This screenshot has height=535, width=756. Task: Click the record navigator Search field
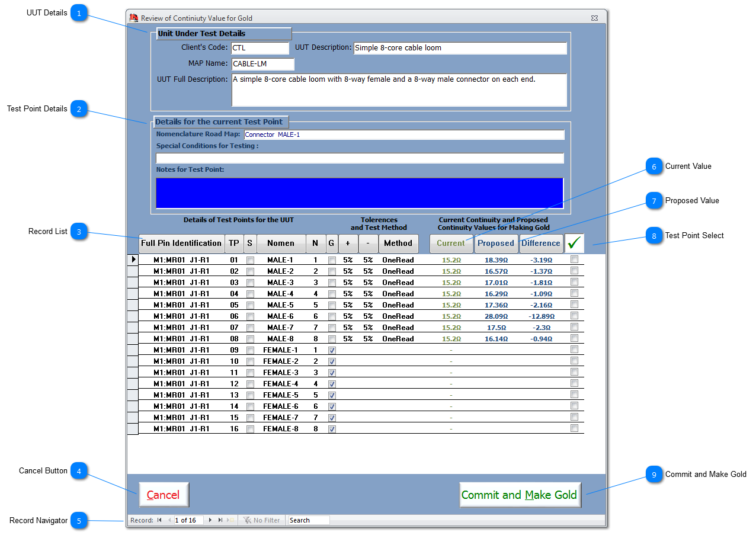tap(309, 520)
